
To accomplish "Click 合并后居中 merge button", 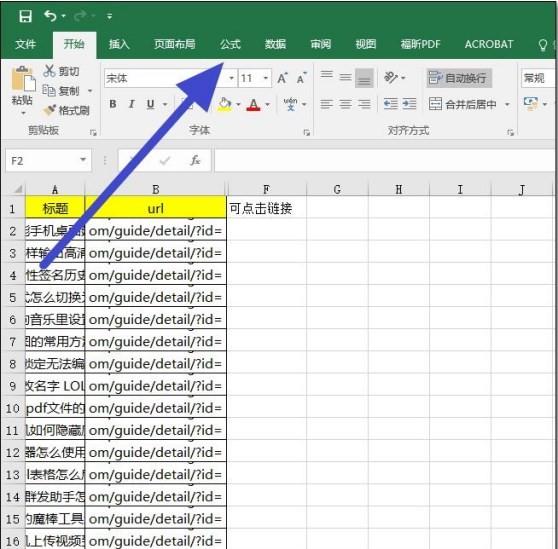I will tap(463, 104).
